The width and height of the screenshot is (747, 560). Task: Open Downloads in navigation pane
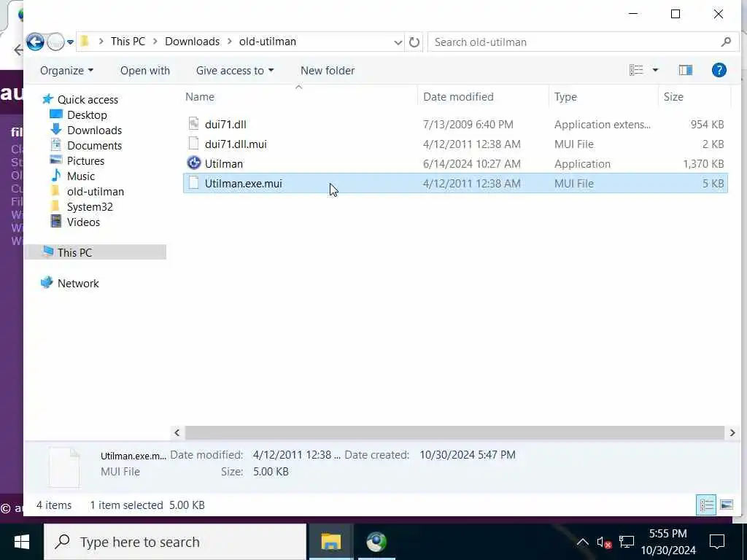(94, 130)
